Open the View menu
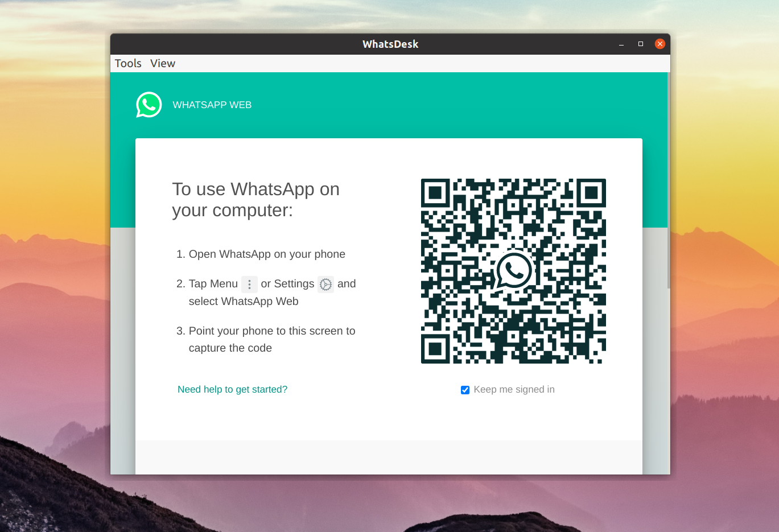Image resolution: width=779 pixels, height=532 pixels. coord(163,63)
